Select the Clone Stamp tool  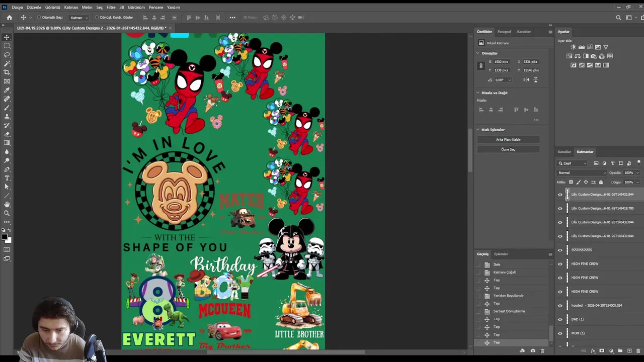[7, 116]
